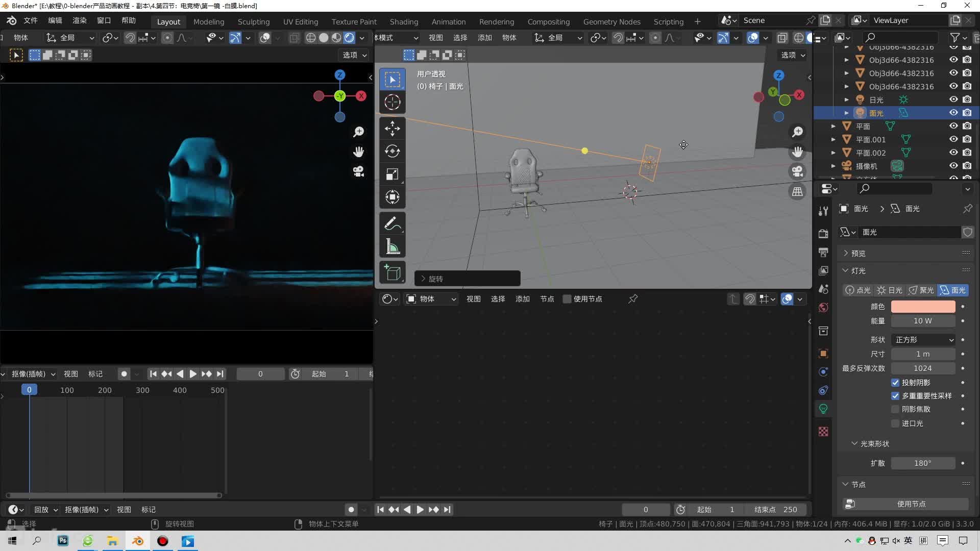The width and height of the screenshot is (980, 551).
Task: Open the Tool properties tab
Action: [x=823, y=211]
